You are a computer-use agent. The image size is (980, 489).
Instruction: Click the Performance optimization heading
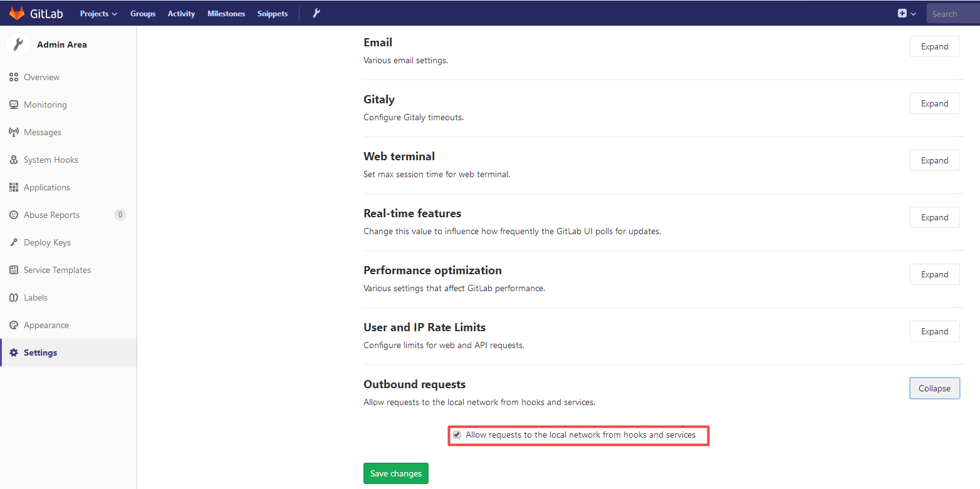[432, 270]
